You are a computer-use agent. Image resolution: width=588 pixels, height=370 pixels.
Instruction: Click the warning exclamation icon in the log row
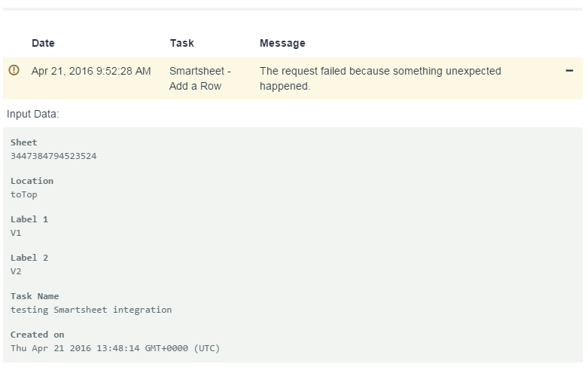tap(14, 70)
